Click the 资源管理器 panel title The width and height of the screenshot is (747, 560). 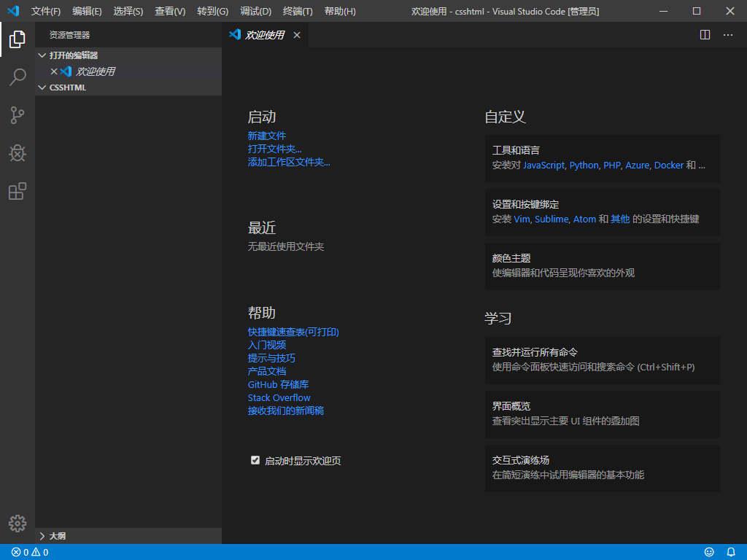click(69, 35)
